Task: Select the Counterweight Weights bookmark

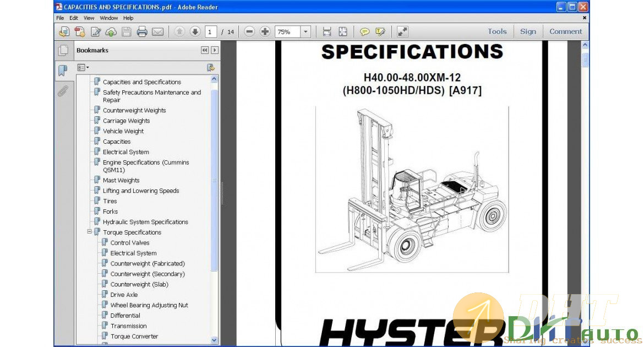Action: (x=134, y=110)
